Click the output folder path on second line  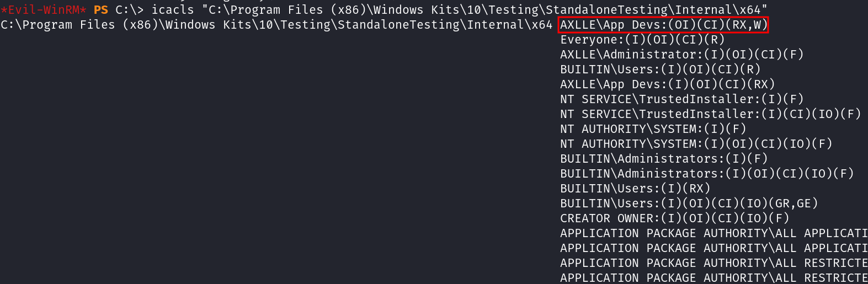[276, 25]
